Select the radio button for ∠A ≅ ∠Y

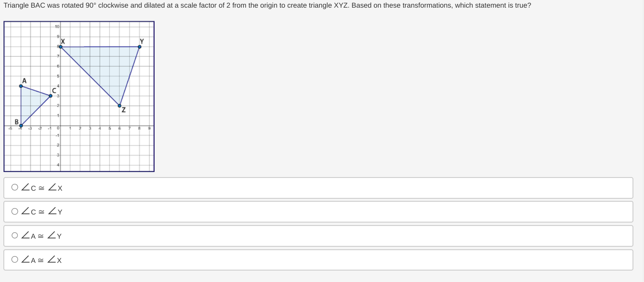pos(15,235)
